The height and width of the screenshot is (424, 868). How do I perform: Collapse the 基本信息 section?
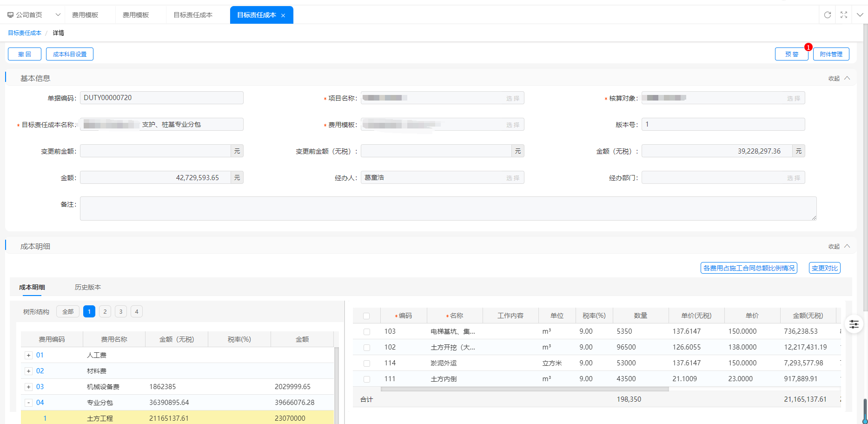839,78
